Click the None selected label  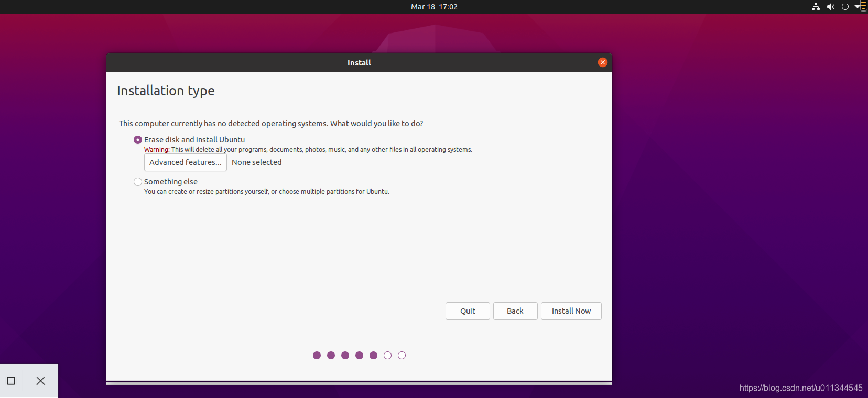coord(257,162)
